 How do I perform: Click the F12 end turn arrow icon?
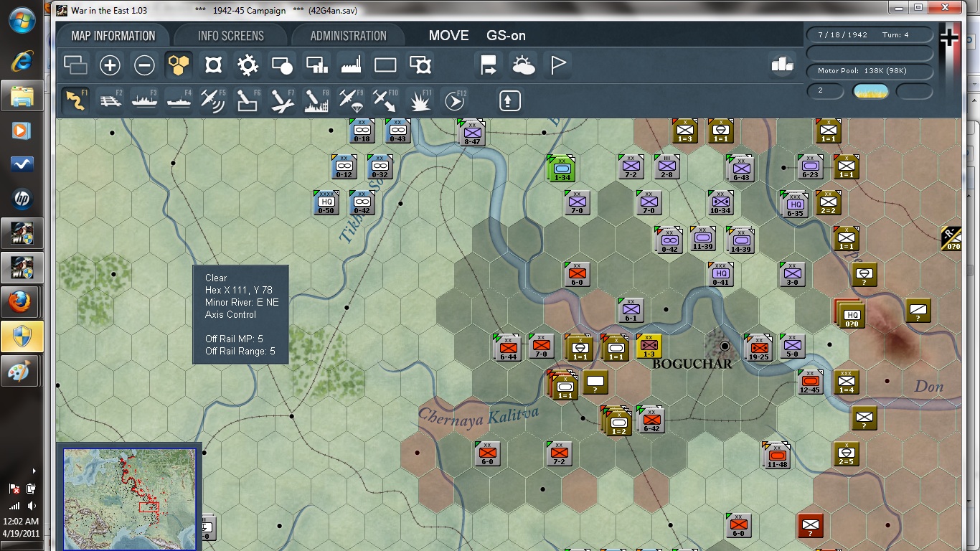[454, 100]
